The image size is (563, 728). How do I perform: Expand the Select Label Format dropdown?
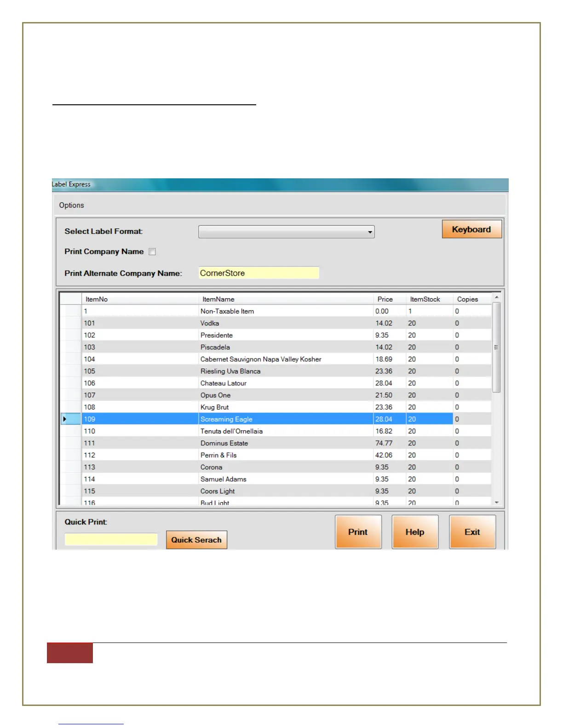pyautogui.click(x=286, y=232)
